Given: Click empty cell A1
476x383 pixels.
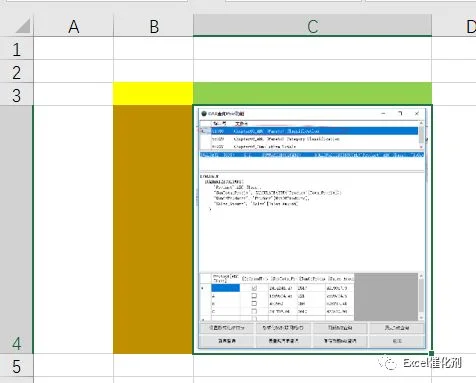Looking at the screenshot, I should click(73, 49).
